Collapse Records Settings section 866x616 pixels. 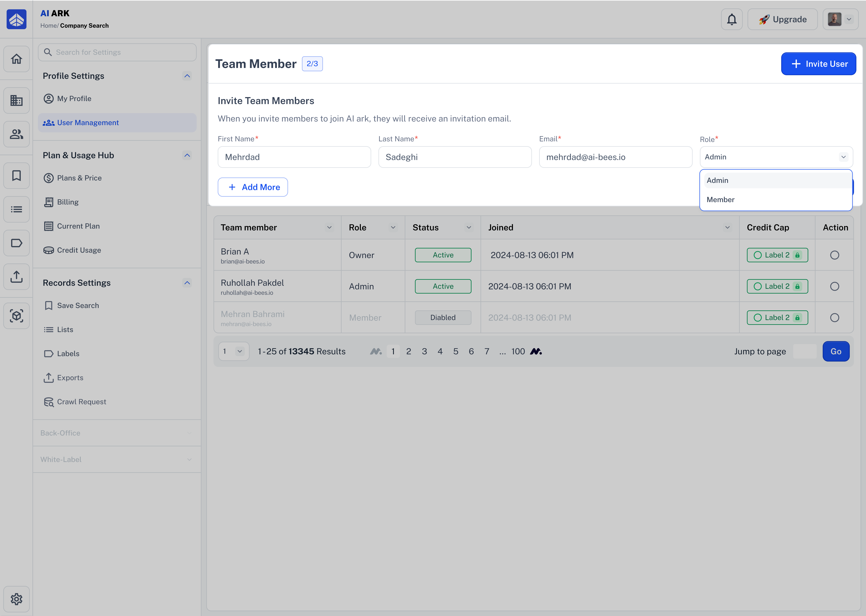(187, 283)
